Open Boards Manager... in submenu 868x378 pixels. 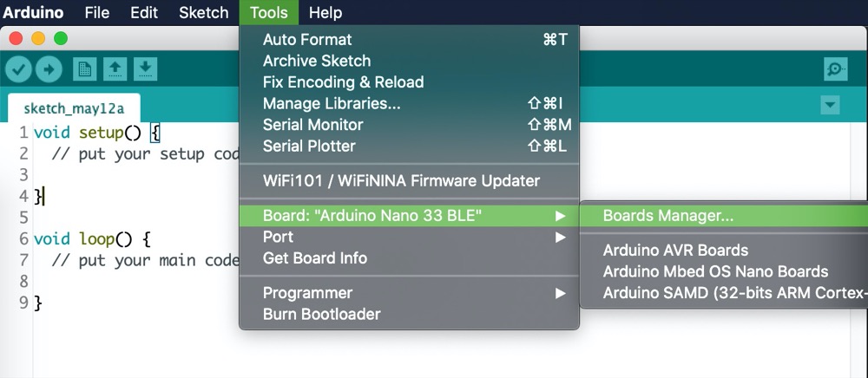click(724, 216)
